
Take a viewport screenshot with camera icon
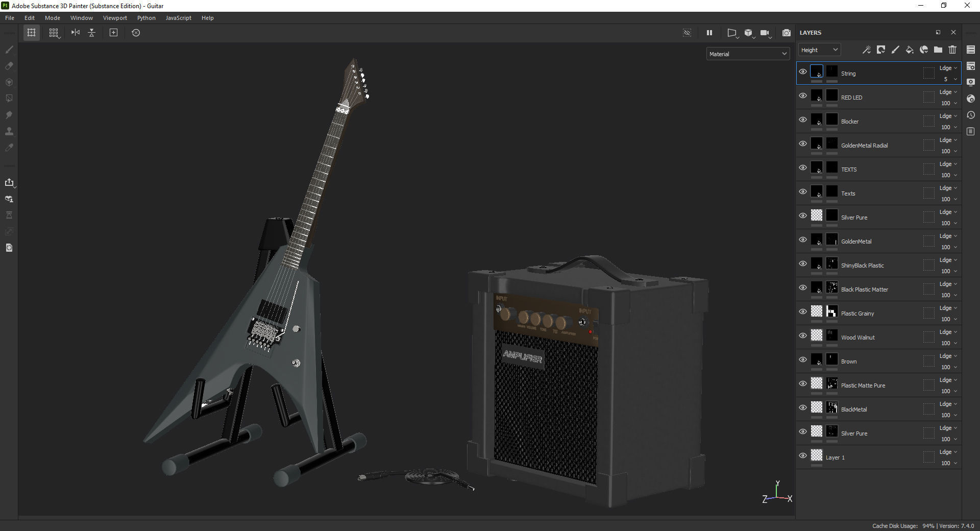(787, 33)
